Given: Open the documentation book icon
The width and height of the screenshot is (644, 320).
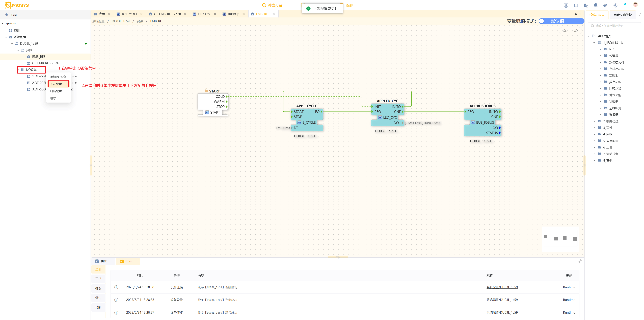Looking at the screenshot, I should click(x=576, y=5).
